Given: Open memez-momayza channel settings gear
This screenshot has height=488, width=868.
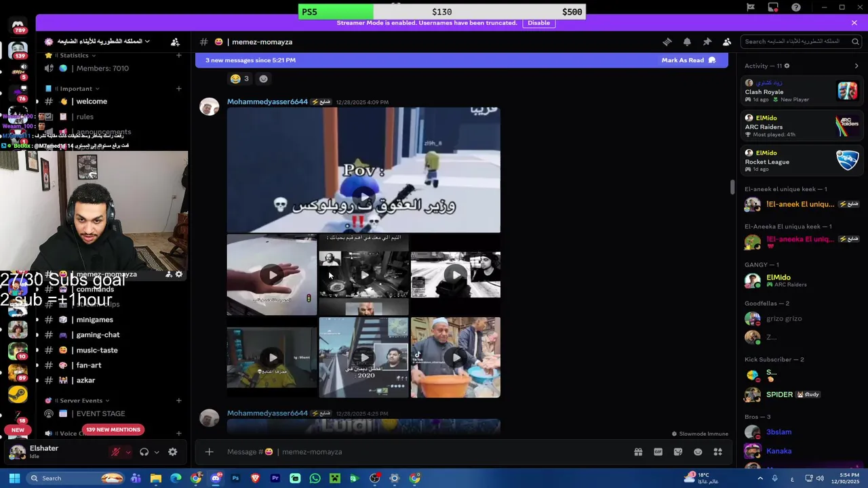Looking at the screenshot, I should tap(179, 274).
